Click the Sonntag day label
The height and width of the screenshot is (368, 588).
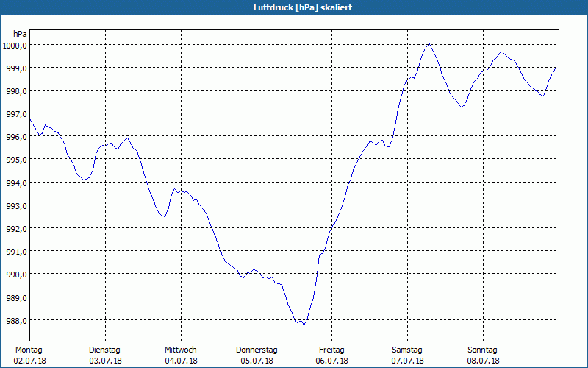tap(482, 350)
